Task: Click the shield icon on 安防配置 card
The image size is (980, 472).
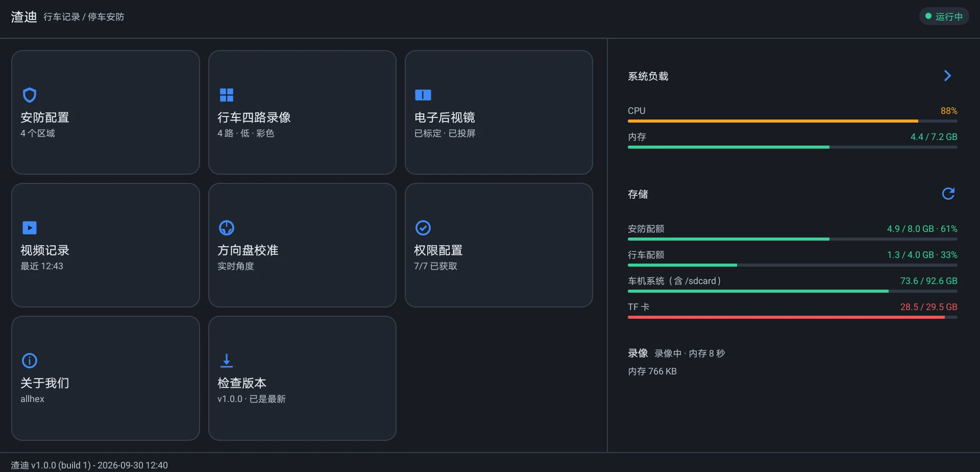Action: point(30,95)
